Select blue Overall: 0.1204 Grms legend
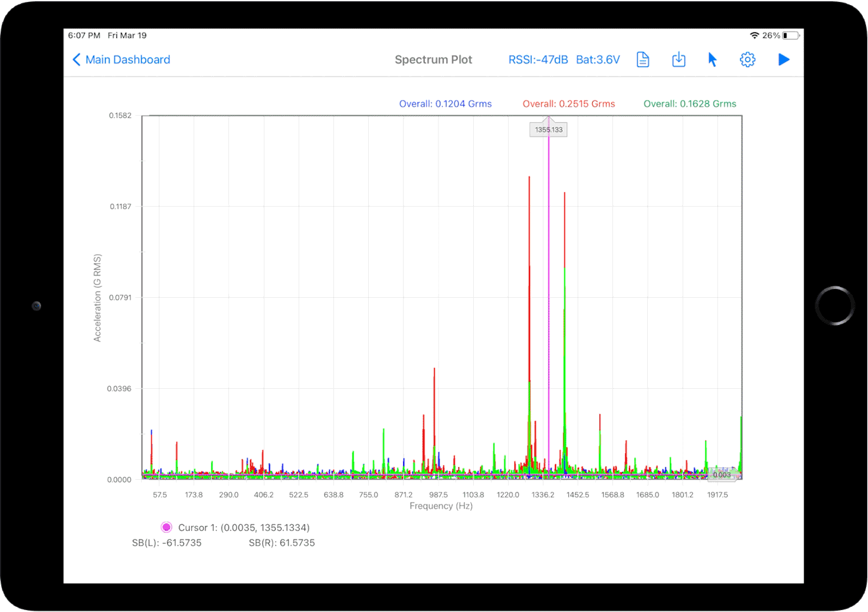868x612 pixels. (445, 104)
